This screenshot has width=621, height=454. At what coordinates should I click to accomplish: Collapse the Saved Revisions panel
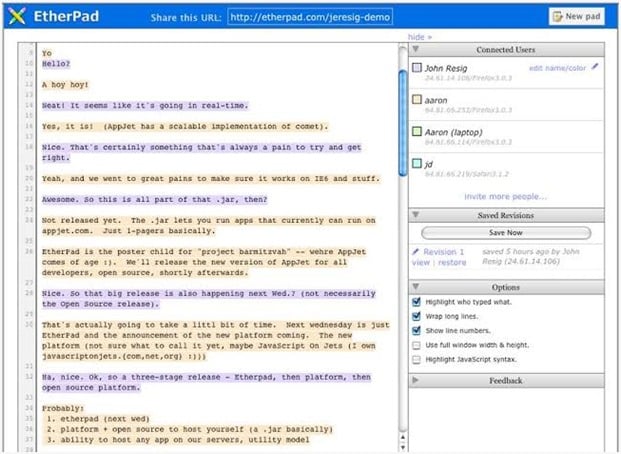pos(415,215)
